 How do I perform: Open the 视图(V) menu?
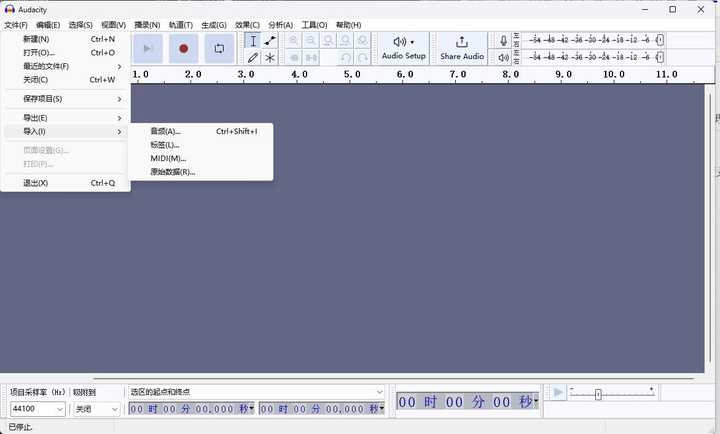(113, 25)
